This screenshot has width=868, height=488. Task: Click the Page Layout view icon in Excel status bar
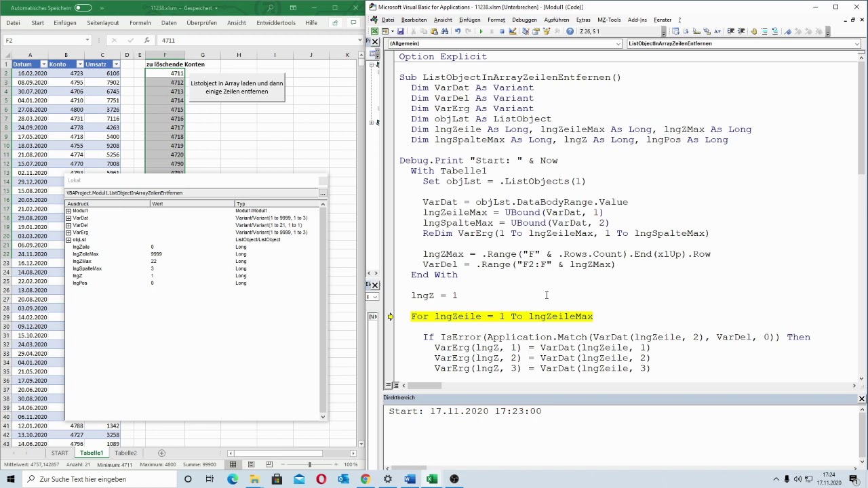pos(251,464)
